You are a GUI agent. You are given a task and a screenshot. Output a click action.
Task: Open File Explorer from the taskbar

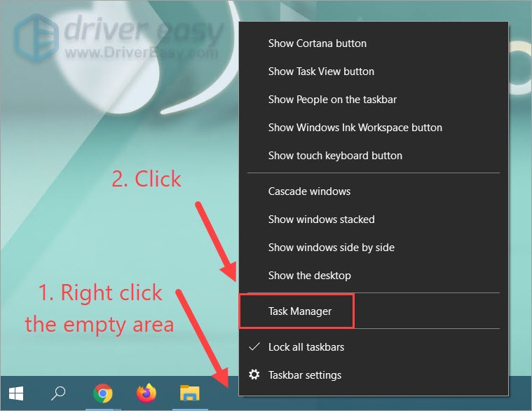189,394
